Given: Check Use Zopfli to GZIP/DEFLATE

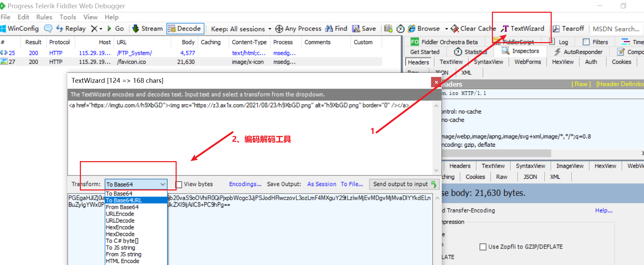Looking at the screenshot, I should (483, 247).
